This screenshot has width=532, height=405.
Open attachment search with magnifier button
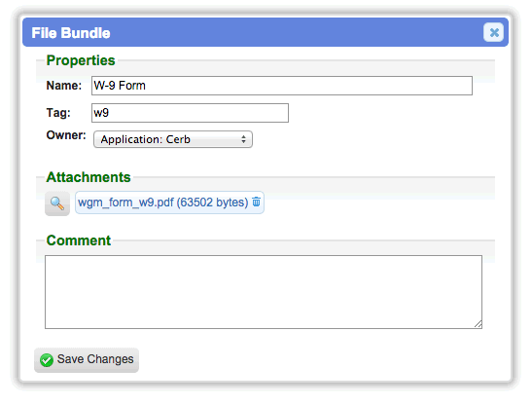(x=57, y=203)
